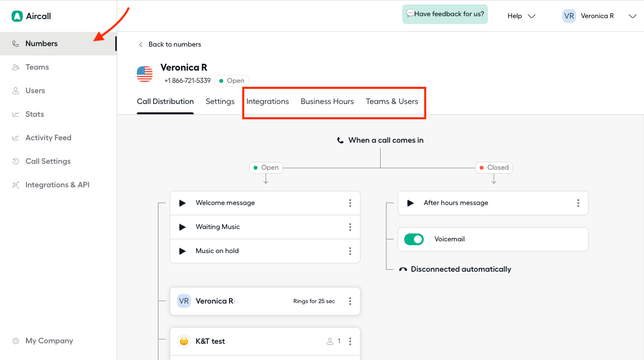Open Stats in the sidebar
The width and height of the screenshot is (644, 360).
pos(58,114)
